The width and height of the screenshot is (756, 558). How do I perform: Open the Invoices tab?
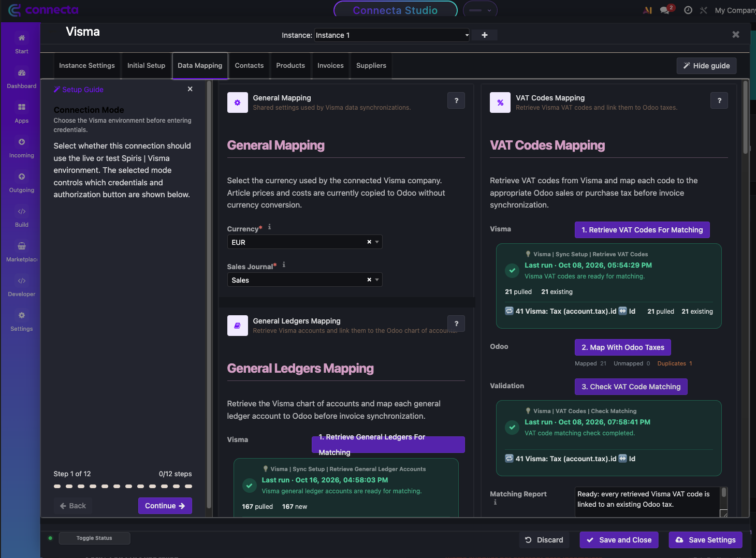click(330, 66)
